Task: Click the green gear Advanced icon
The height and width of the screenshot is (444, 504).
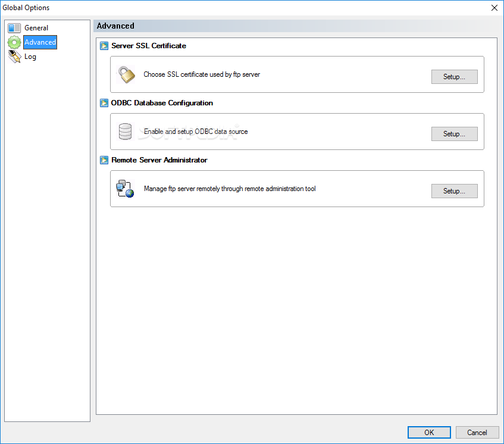Action: (14, 42)
